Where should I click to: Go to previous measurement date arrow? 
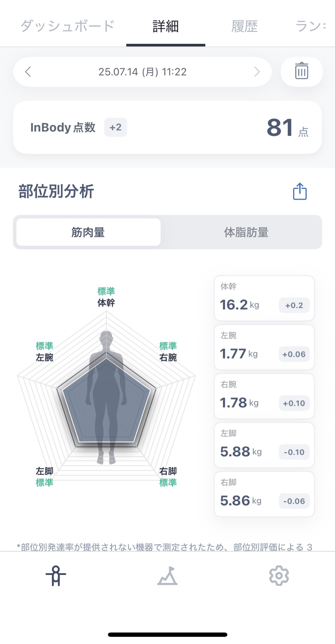coord(28,72)
